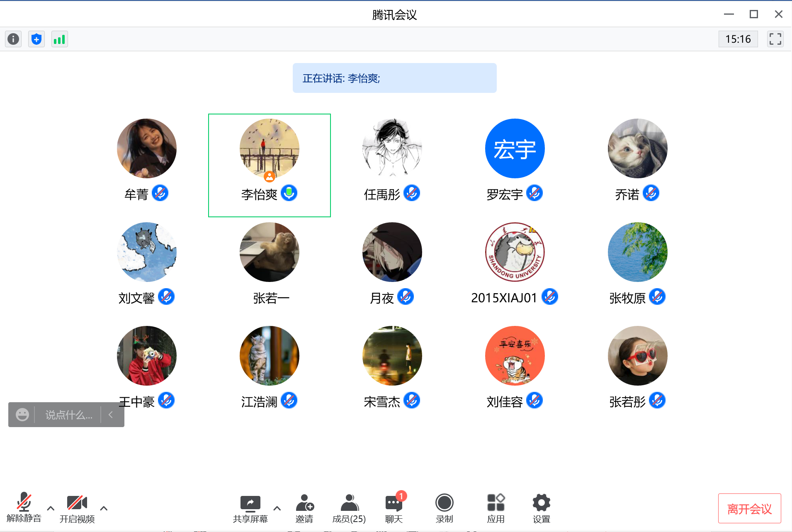
Task: Select 罗宏宇's blue 宏宇 avatar
Action: [515, 148]
